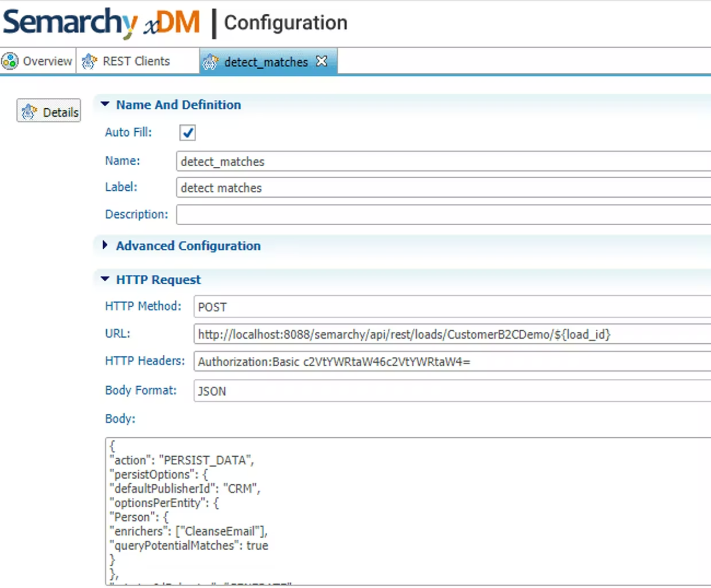This screenshot has width=711, height=588.
Task: Collapse the HTTP Request section
Action: (x=104, y=279)
